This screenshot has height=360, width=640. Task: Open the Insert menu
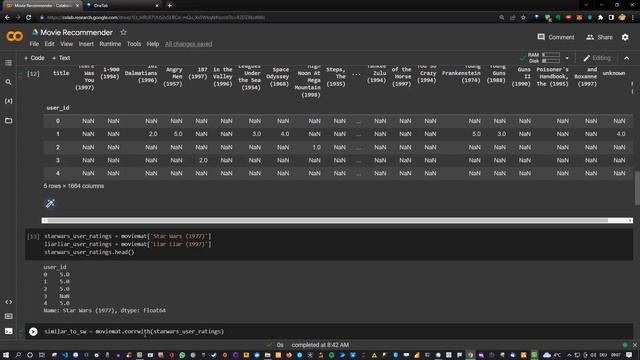coord(86,44)
